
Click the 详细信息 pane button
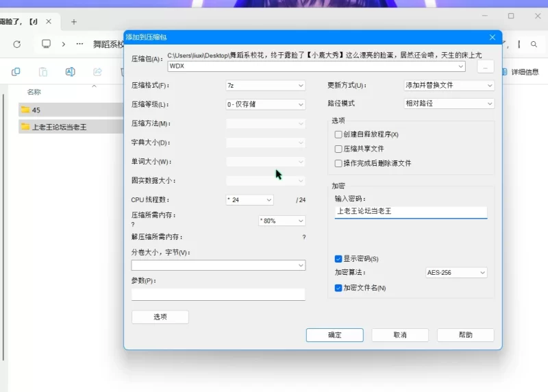(519, 72)
